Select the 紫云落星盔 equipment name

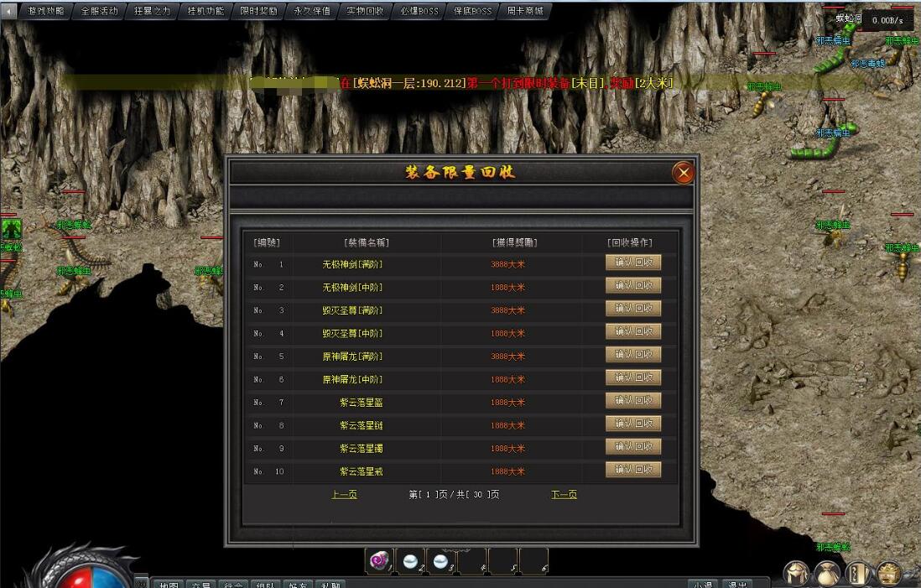[x=362, y=403]
